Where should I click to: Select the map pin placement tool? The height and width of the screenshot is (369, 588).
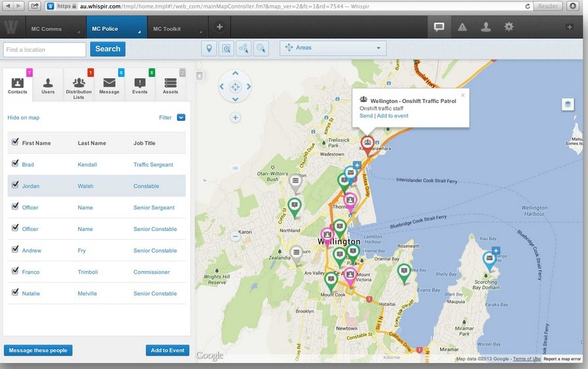pos(209,49)
